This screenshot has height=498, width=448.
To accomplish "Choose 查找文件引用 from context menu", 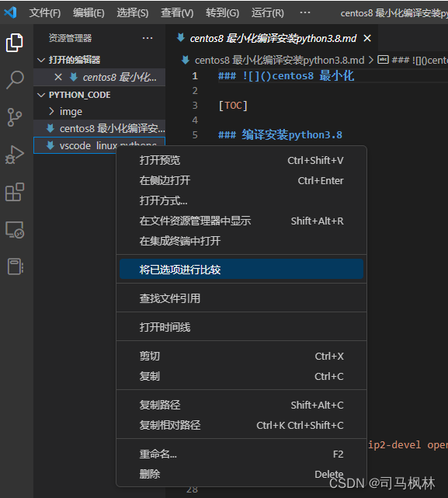I will pyautogui.click(x=241, y=298).
